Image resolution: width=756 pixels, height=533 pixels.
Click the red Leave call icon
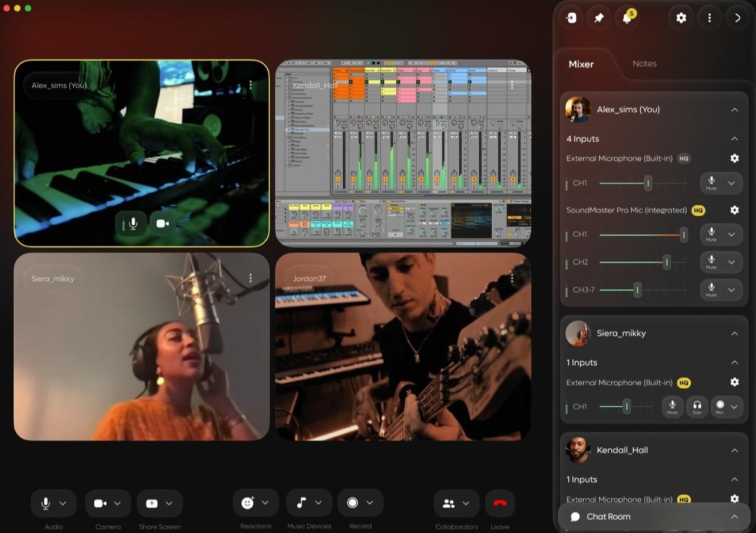point(500,504)
